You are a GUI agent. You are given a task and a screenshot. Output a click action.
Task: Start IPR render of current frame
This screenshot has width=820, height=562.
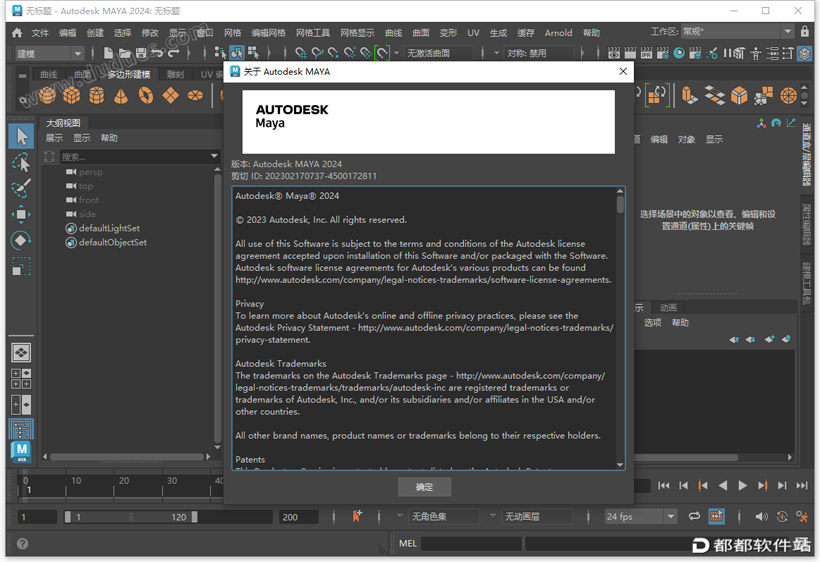(x=646, y=53)
